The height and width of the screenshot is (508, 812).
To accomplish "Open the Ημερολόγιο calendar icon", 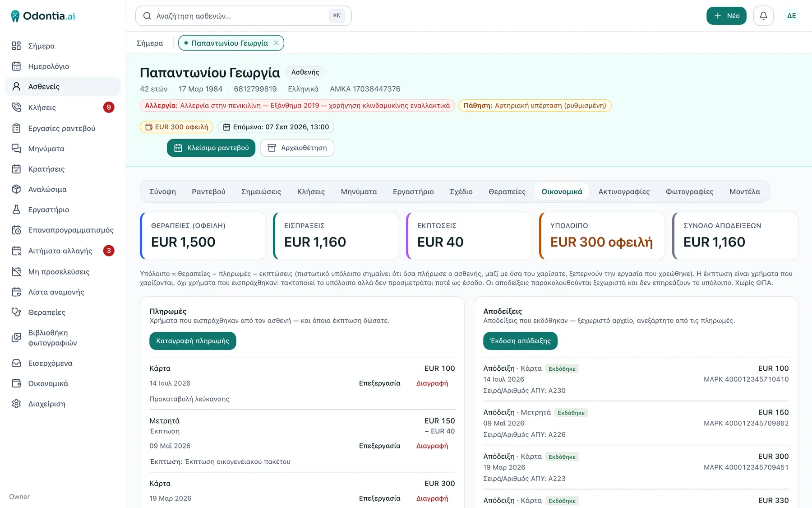I will point(16,66).
